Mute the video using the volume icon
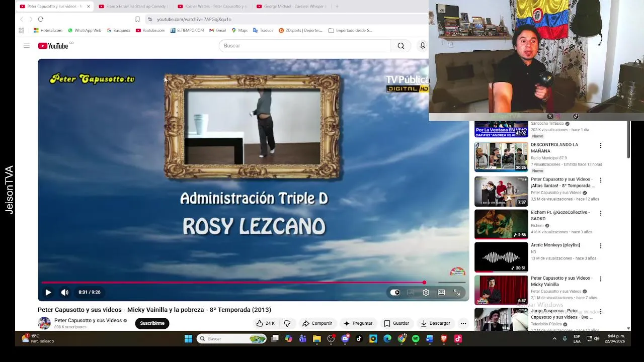Viewport: 644px width, 362px height. click(65, 292)
